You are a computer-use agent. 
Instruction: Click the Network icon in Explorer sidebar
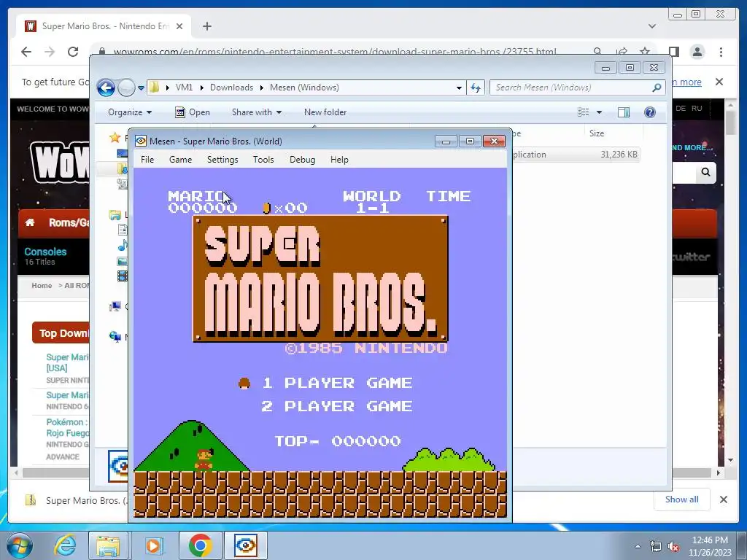pos(115,337)
